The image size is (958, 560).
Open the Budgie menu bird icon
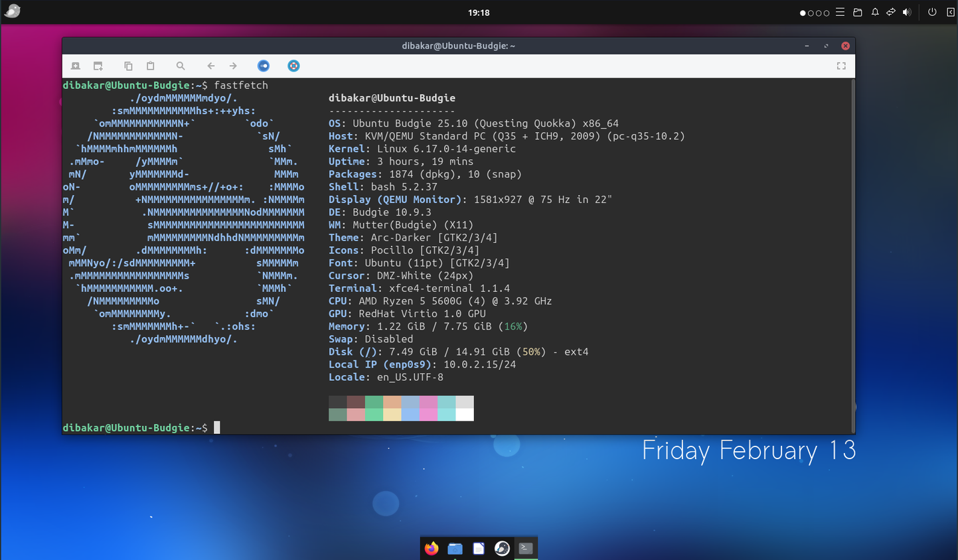[x=12, y=11]
